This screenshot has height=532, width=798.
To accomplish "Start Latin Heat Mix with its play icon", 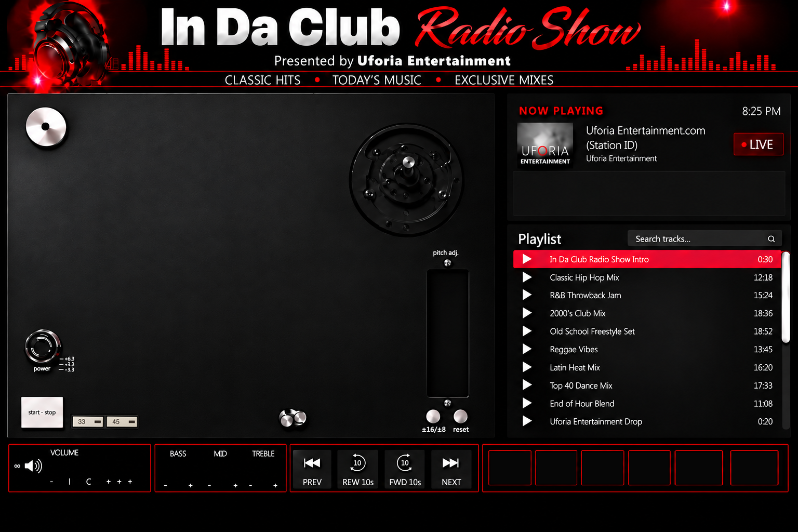I will (x=527, y=367).
